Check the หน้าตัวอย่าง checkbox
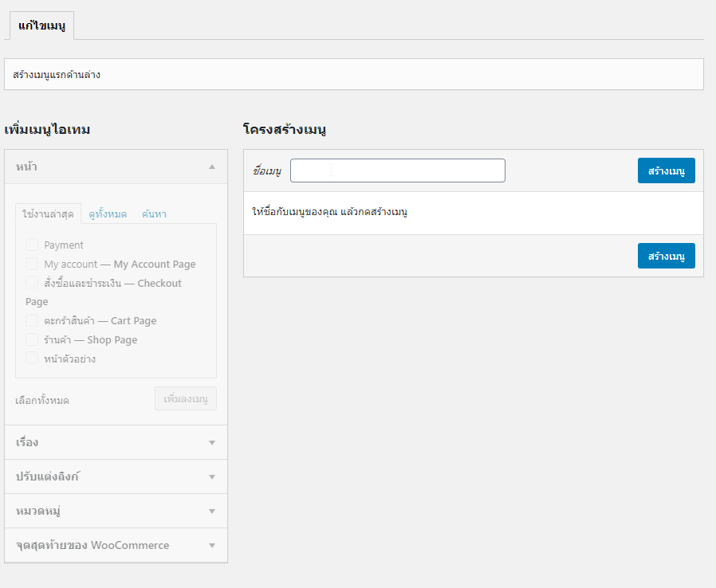Image resolution: width=716 pixels, height=588 pixels. pyautogui.click(x=32, y=359)
